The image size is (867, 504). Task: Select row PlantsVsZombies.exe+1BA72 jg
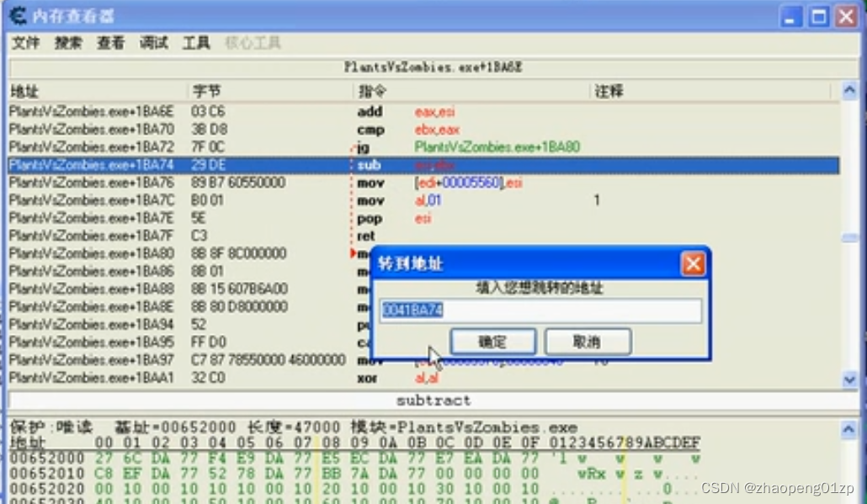(423, 147)
